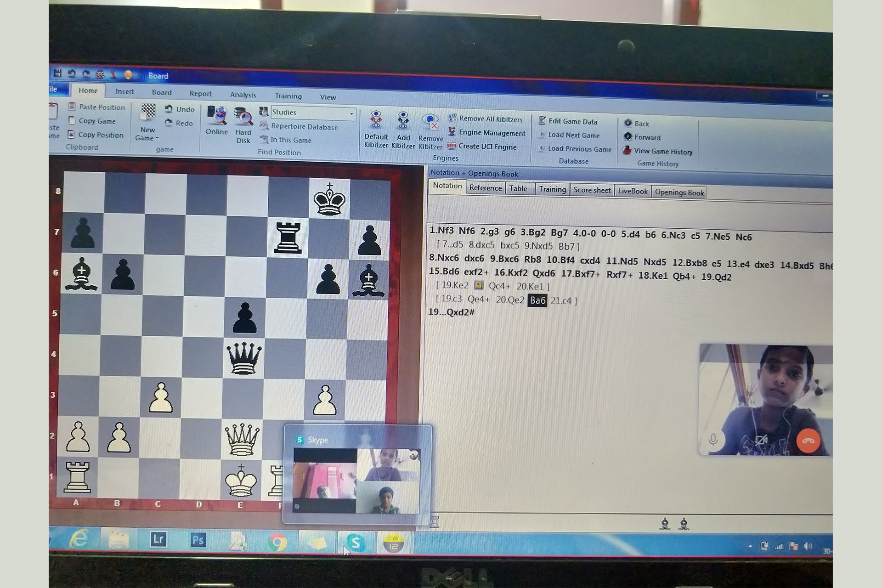Mute the microphone in the Skype call
The height and width of the screenshot is (588, 882).
713,440
